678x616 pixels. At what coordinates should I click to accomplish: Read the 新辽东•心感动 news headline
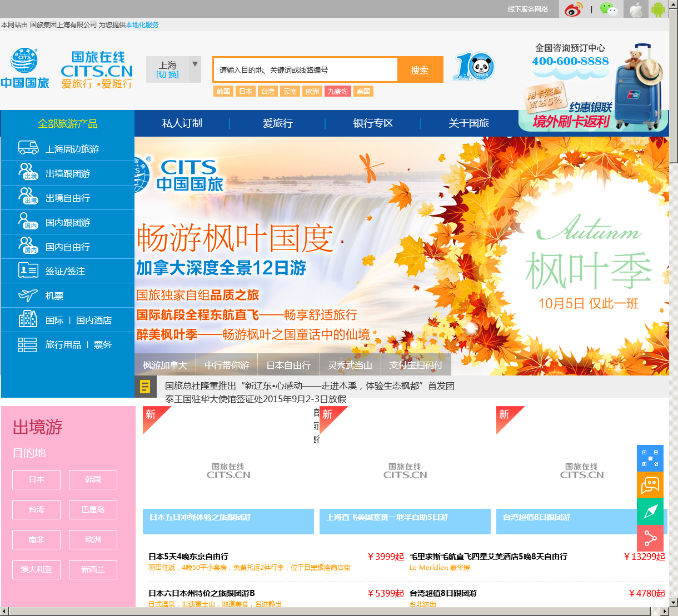(x=310, y=385)
